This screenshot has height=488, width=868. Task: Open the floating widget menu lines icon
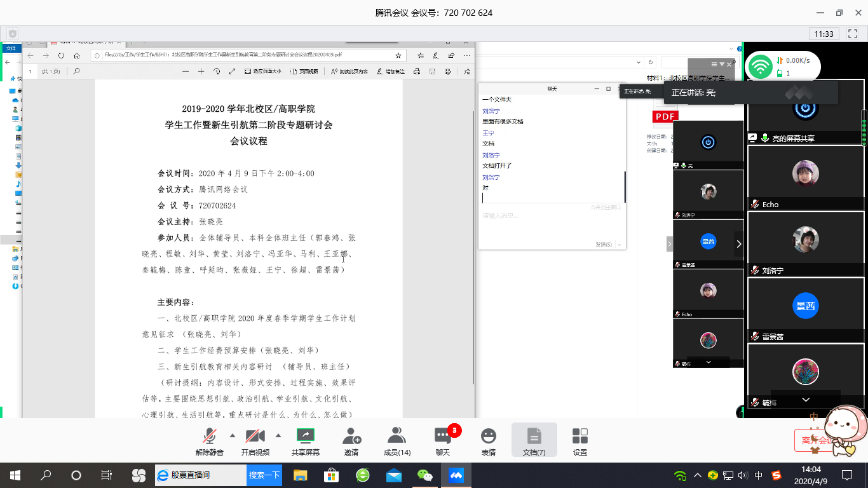pyautogui.click(x=714, y=64)
